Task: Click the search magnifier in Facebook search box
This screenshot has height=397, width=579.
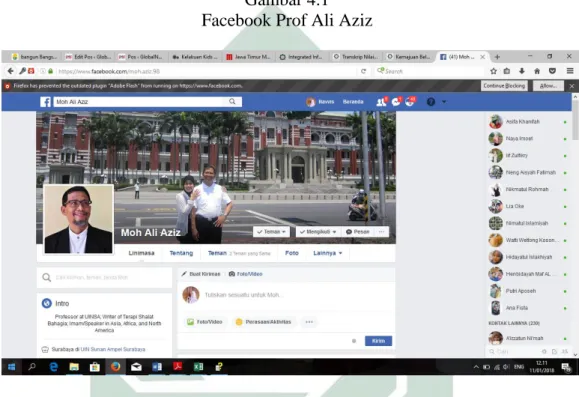Action: click(232, 102)
